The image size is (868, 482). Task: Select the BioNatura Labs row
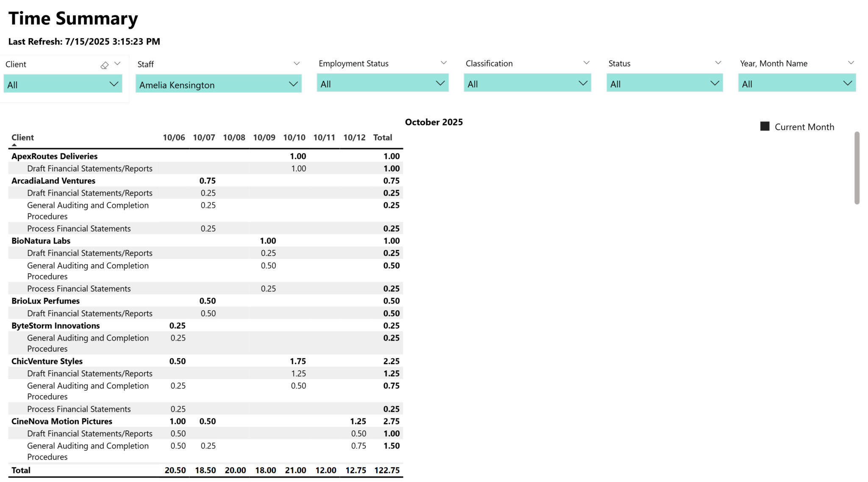pyautogui.click(x=206, y=241)
